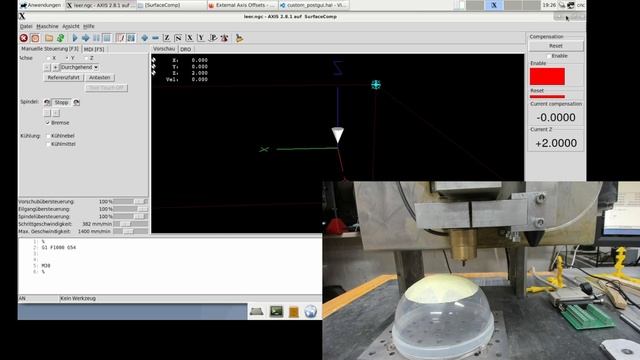The height and width of the screenshot is (360, 640).
Task: Switch to [SurfaceComp] taskbar window
Action: [171, 5]
